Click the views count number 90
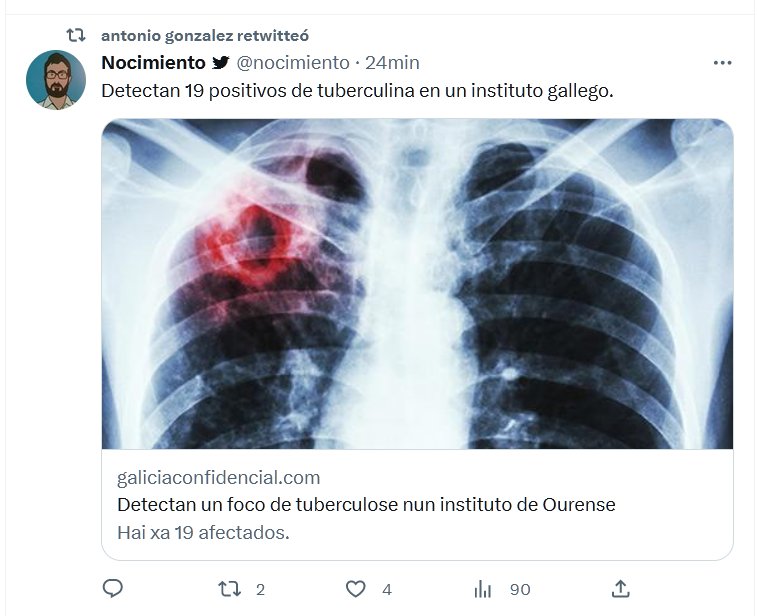The image size is (758, 616). click(520, 590)
